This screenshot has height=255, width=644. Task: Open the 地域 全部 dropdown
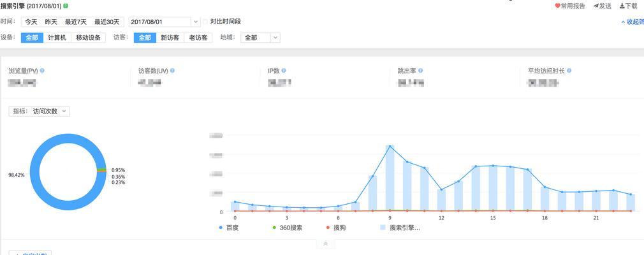(260, 38)
